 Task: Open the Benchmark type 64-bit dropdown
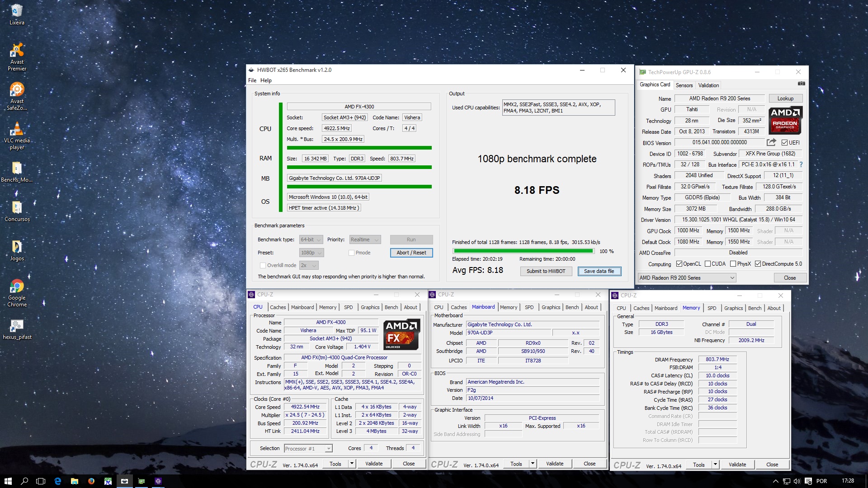point(311,239)
